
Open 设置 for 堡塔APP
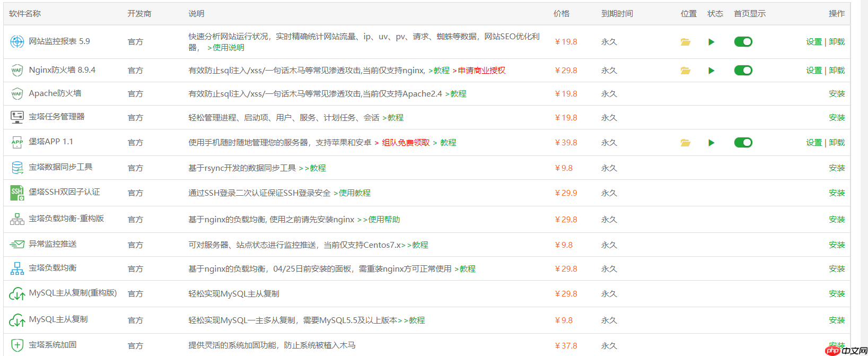point(814,143)
